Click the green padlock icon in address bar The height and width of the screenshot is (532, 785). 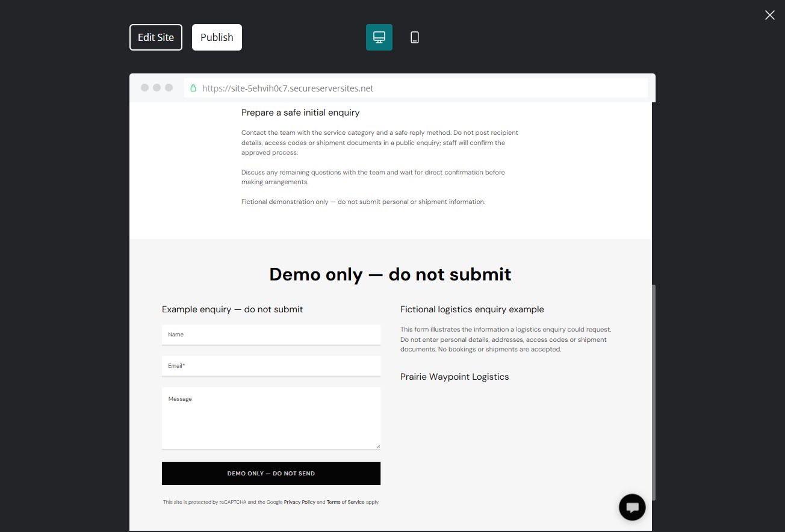193,88
